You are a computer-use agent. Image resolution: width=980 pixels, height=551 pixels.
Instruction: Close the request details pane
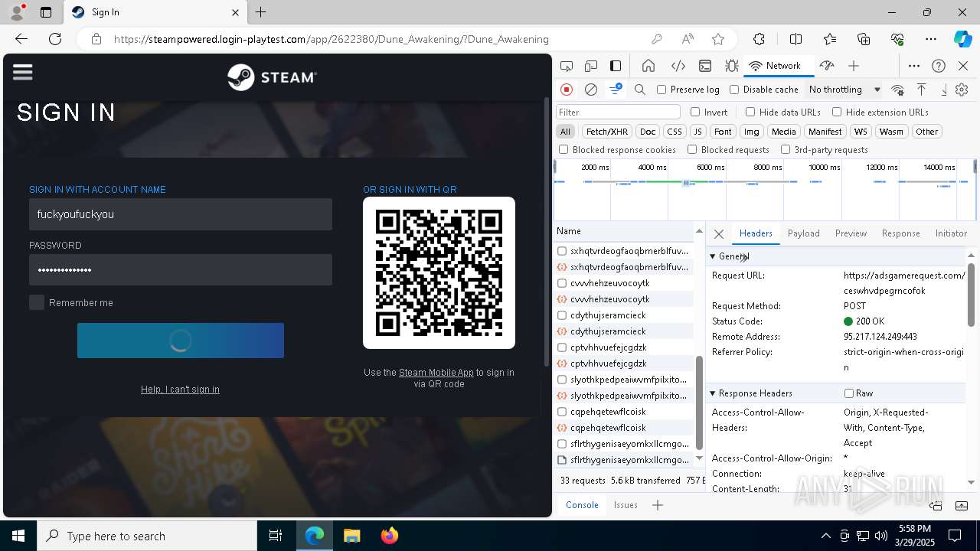tap(718, 234)
